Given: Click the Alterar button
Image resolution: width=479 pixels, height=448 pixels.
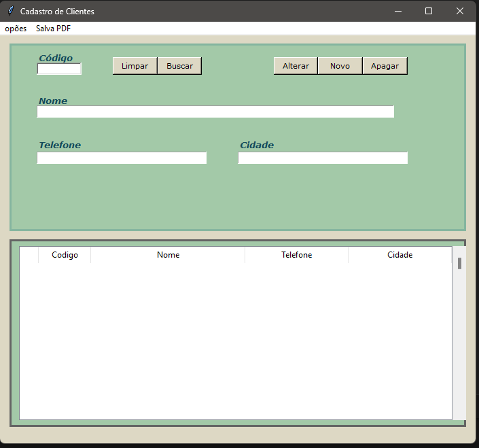Looking at the screenshot, I should pos(296,66).
